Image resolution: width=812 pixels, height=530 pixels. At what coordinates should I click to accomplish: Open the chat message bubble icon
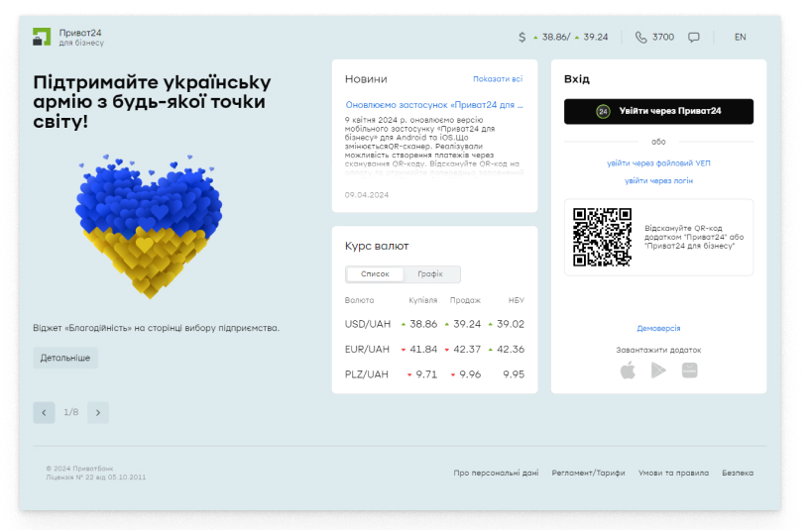pos(694,38)
